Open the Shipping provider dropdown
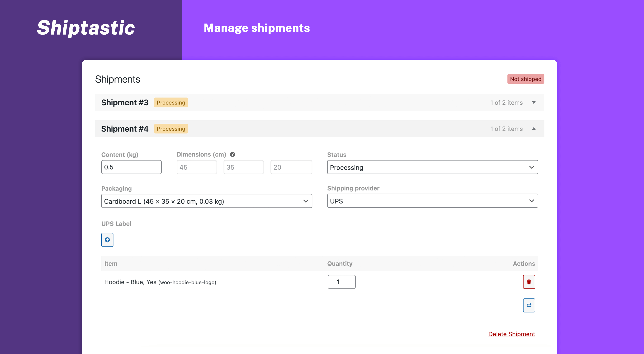Screen dimensions: 644x354 (432, 201)
